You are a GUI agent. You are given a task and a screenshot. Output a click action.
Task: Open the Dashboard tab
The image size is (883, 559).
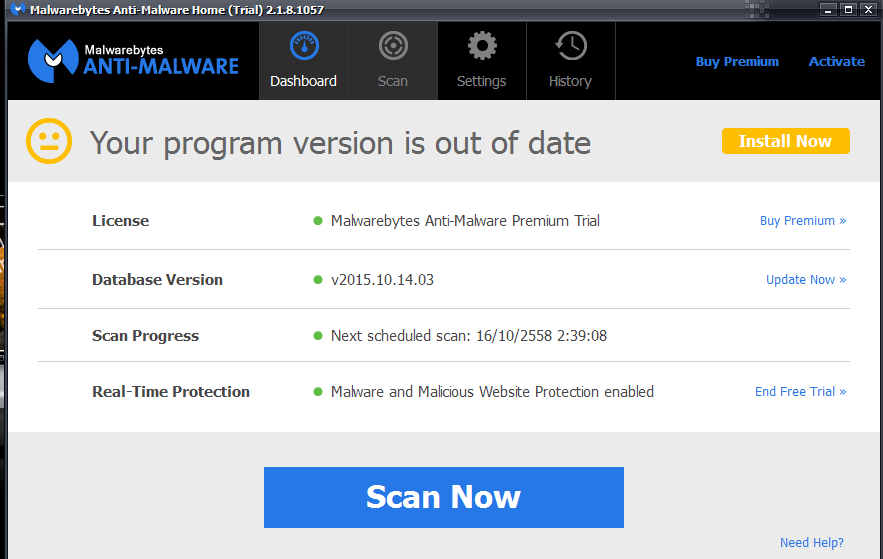click(304, 61)
